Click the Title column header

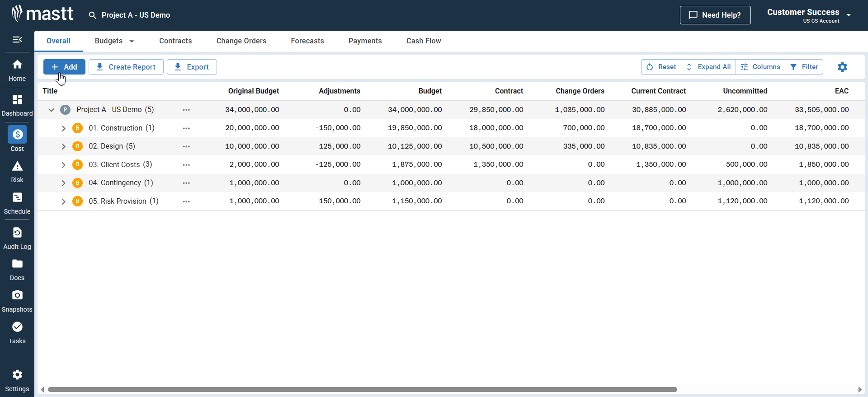(x=50, y=91)
